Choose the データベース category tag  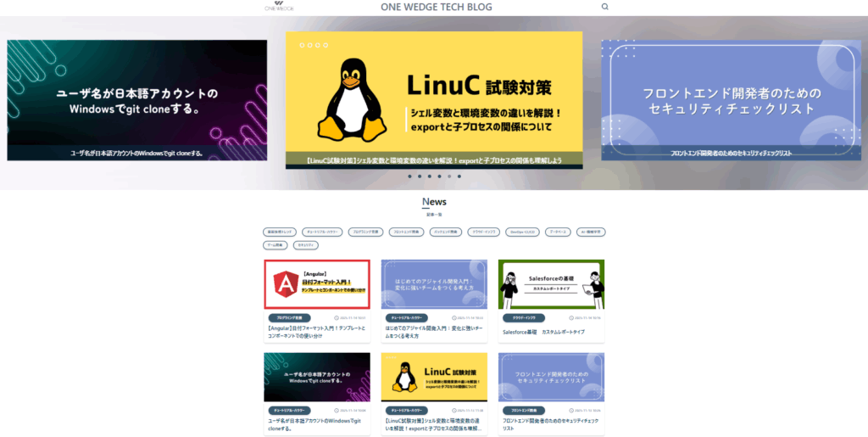[557, 232]
